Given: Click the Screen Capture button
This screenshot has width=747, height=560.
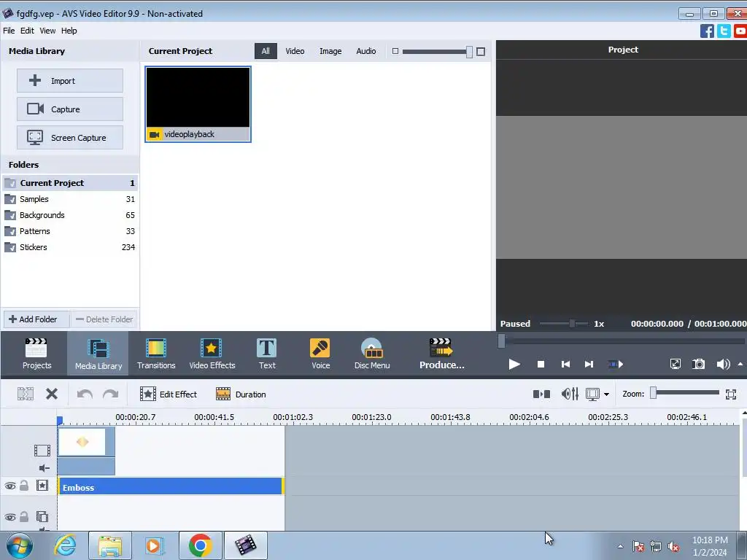Looking at the screenshot, I should 70,138.
